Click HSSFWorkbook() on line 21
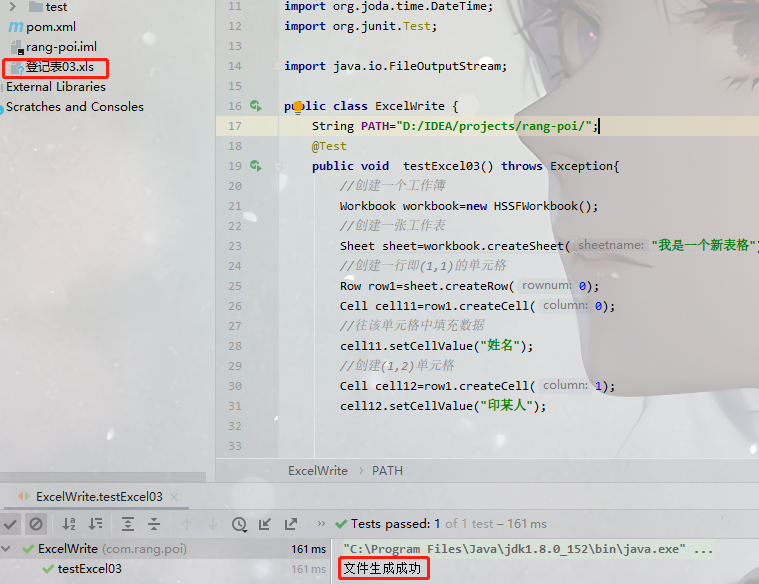 (x=542, y=206)
